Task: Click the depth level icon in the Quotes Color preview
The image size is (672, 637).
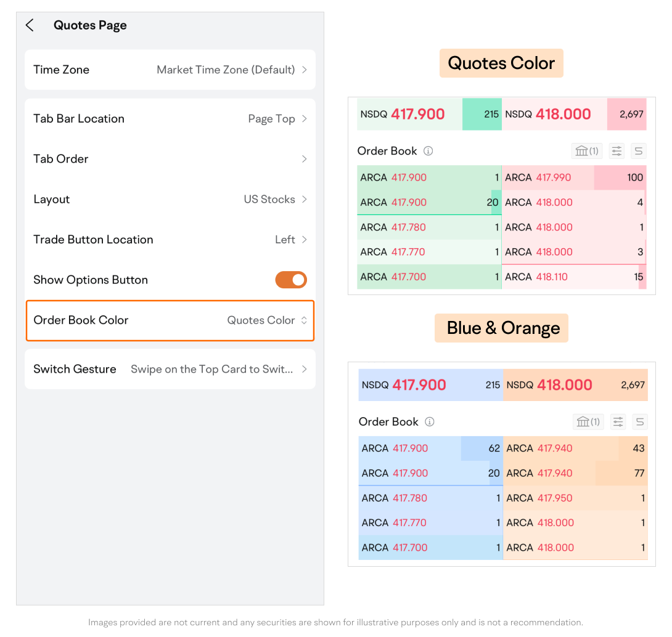Action: pyautogui.click(x=639, y=151)
